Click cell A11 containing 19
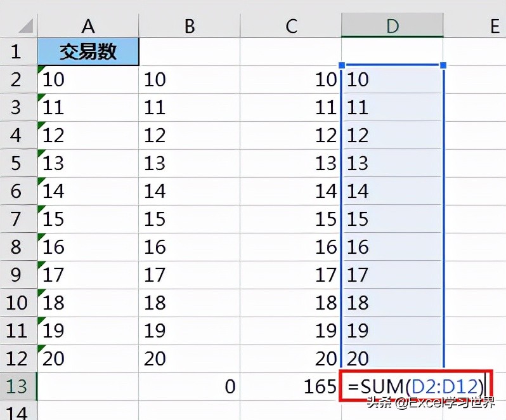Viewport: 506px width, 420px height. (x=88, y=331)
